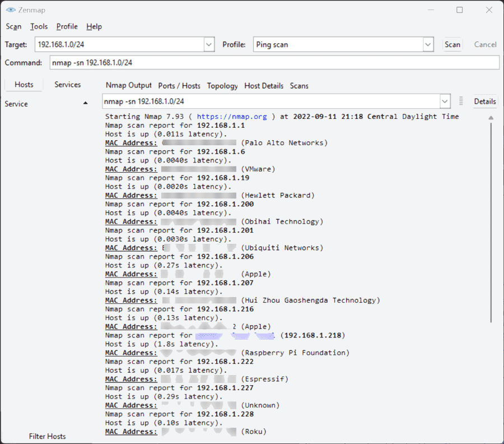Image resolution: width=504 pixels, height=444 pixels.
Task: Click the IP '192.168.1.207' in the output
Action: point(225,283)
